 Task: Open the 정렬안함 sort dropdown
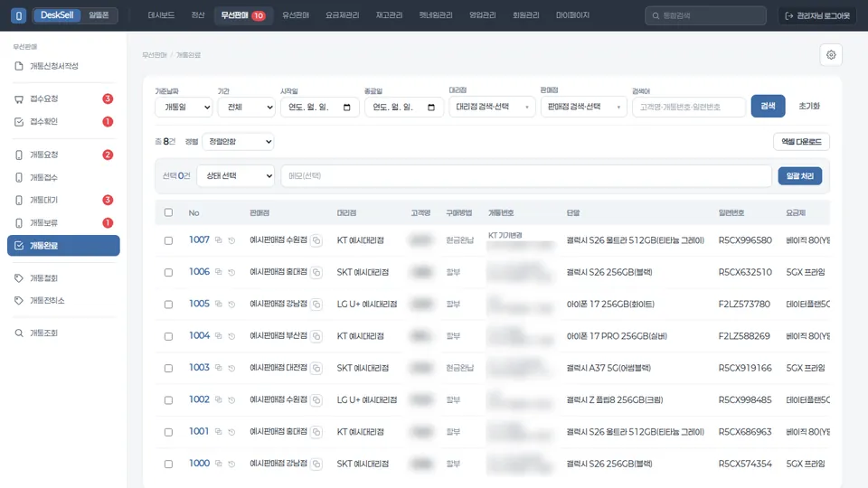(238, 142)
